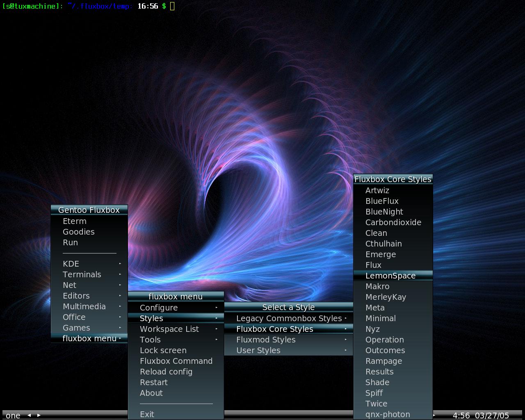Apply the Nyz style
This screenshot has width=525, height=420.
point(393,329)
